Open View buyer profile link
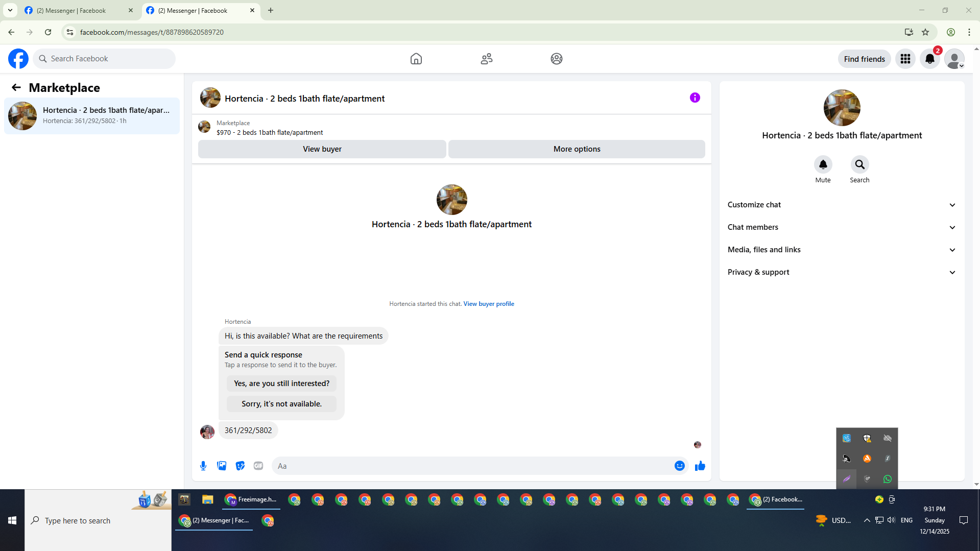980x551 pixels. pos(489,304)
